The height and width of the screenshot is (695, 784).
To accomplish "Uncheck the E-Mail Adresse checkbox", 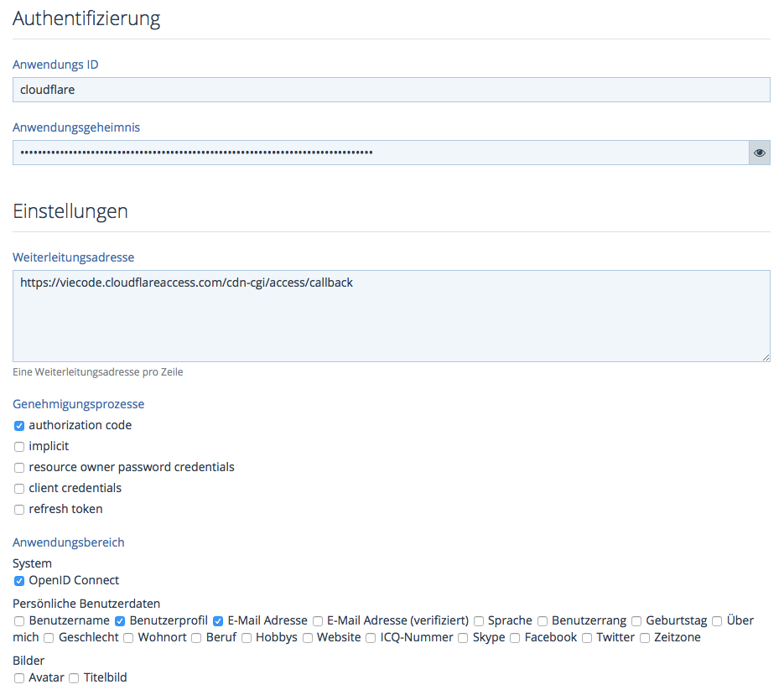I will pyautogui.click(x=218, y=621).
